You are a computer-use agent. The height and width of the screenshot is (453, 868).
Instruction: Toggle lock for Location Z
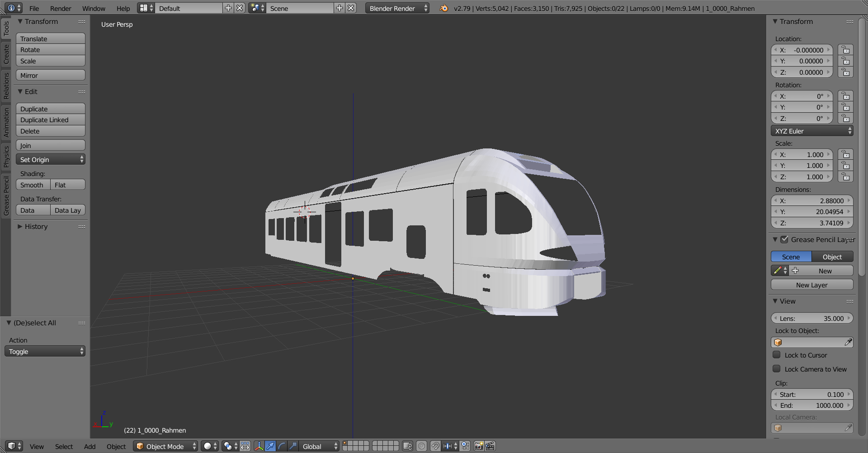(x=845, y=72)
